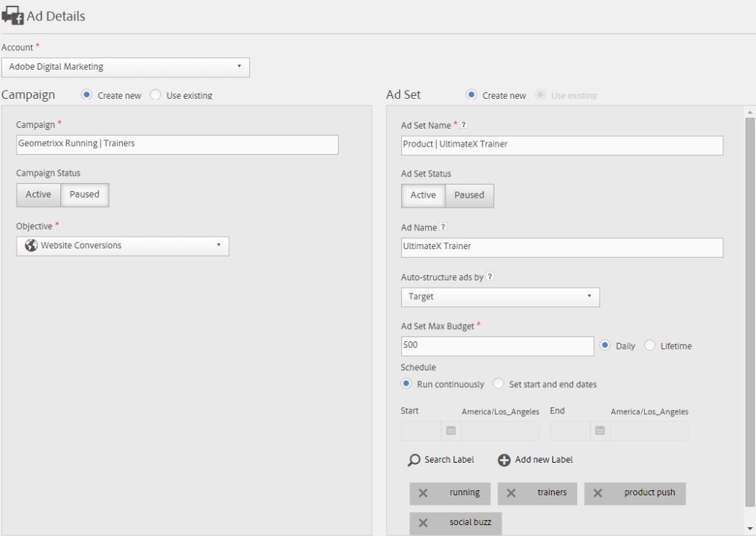Remove the 'trainers' label tag
Screen dimensions: 756x536
(511, 493)
